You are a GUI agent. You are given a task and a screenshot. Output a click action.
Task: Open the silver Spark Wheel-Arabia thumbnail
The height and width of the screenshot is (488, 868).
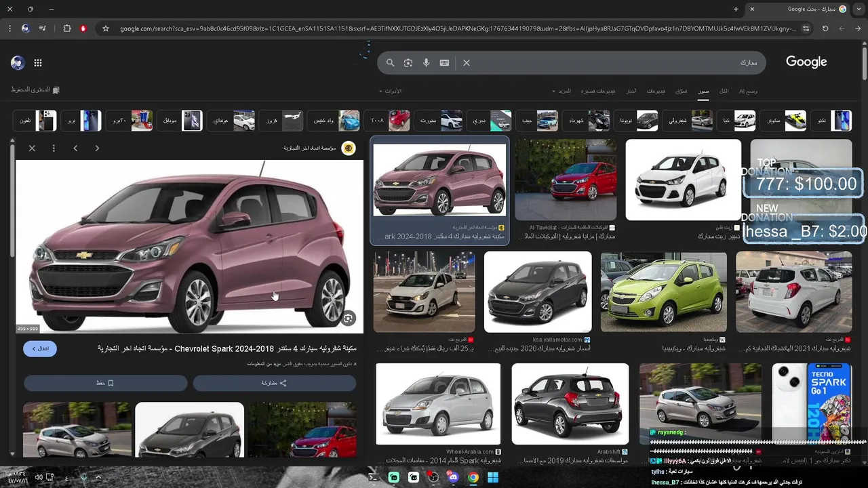coord(438,404)
